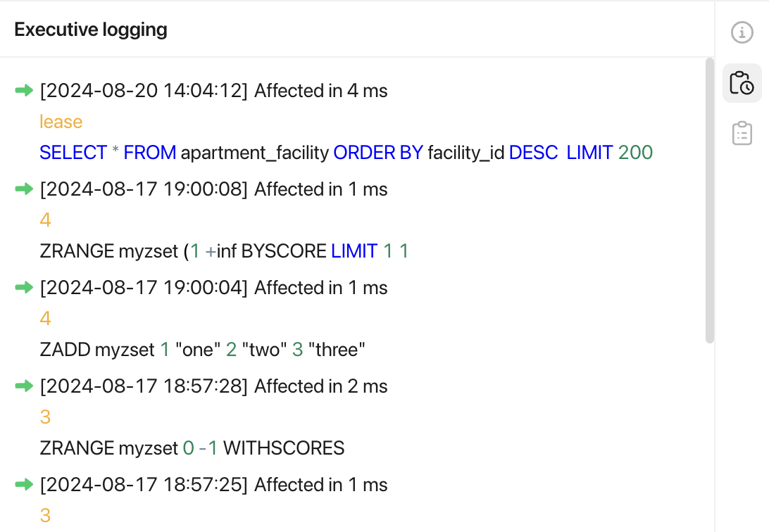Select the execution history clipboard-clock icon
The image size is (769, 532).
pos(742,83)
